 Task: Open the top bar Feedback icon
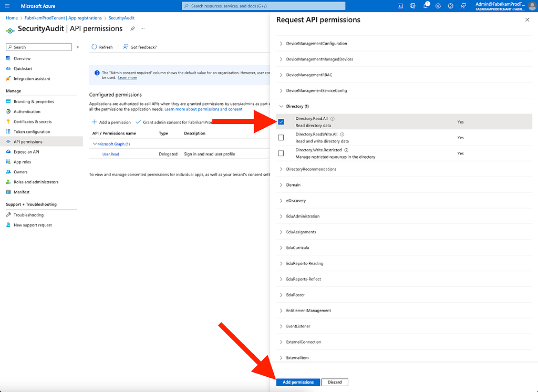tap(463, 6)
